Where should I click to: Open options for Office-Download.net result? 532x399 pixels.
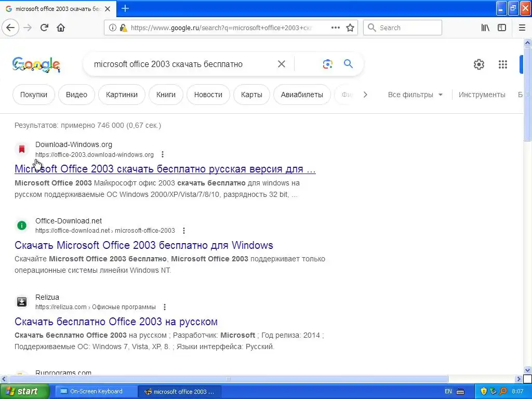(184, 231)
